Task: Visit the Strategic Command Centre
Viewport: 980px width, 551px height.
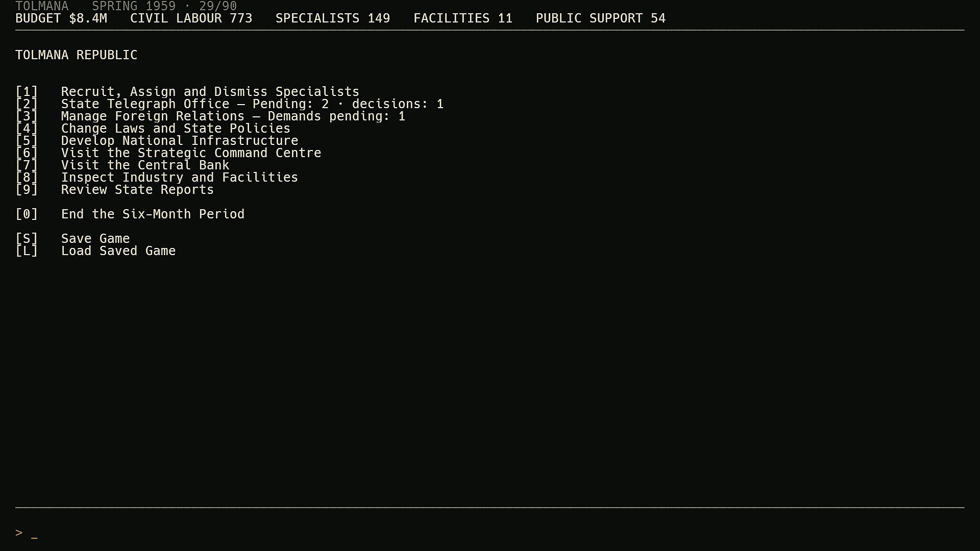Action: point(168,153)
